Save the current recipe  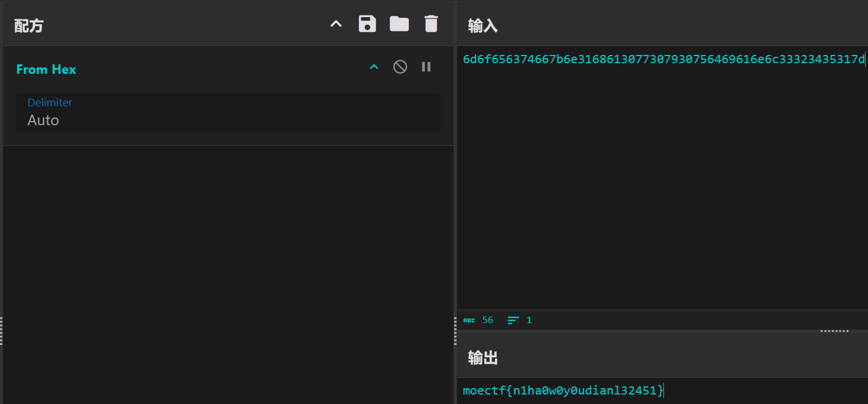367,24
